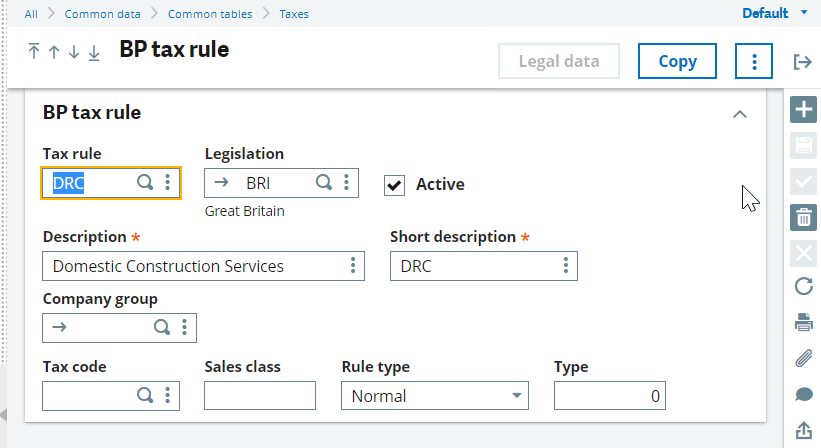Viewport: 821px width, 448px height.
Task: Open Tax code field actions menu
Action: click(168, 395)
